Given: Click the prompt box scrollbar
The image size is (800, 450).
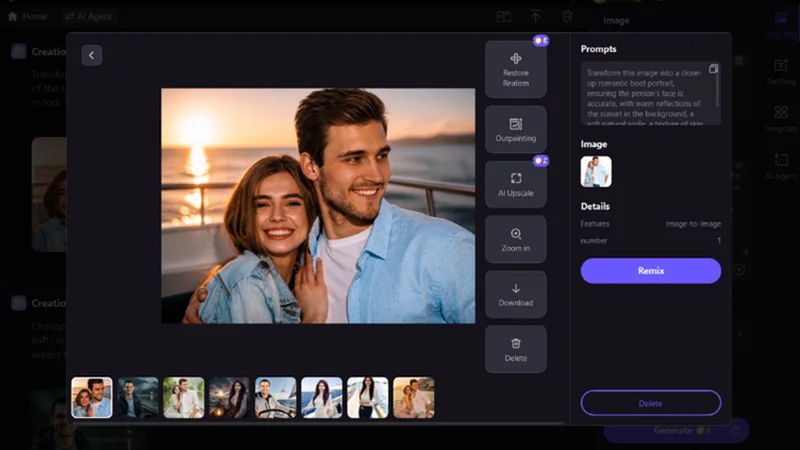Looking at the screenshot, I should tap(717, 88).
